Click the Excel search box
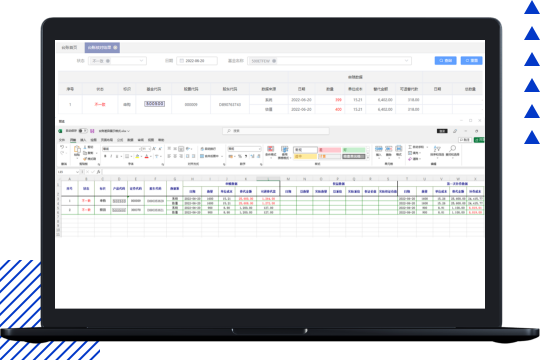The image size is (540, 360). pyautogui.click(x=276, y=131)
